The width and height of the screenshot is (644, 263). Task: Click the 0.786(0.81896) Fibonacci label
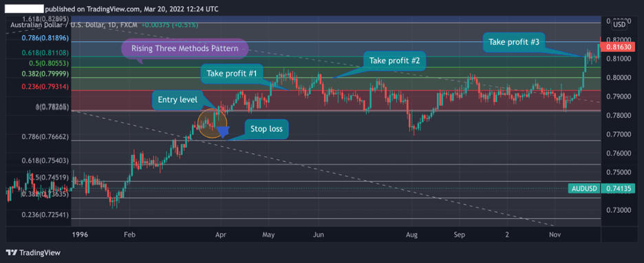[45, 39]
